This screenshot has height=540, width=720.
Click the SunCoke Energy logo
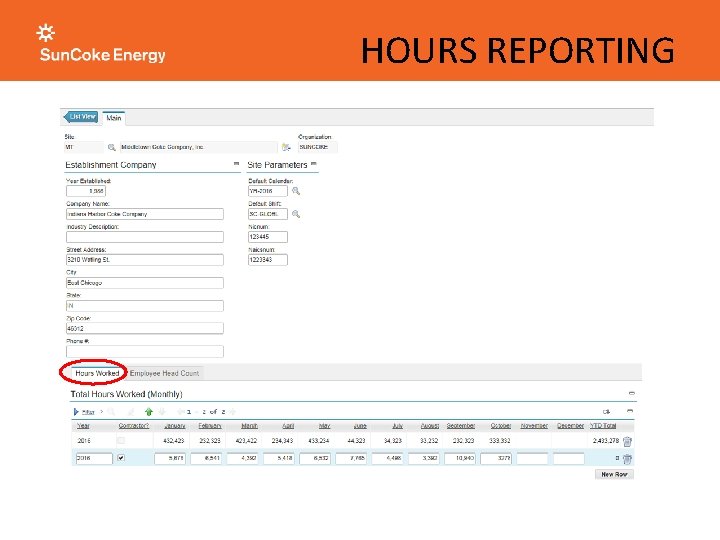pos(102,44)
